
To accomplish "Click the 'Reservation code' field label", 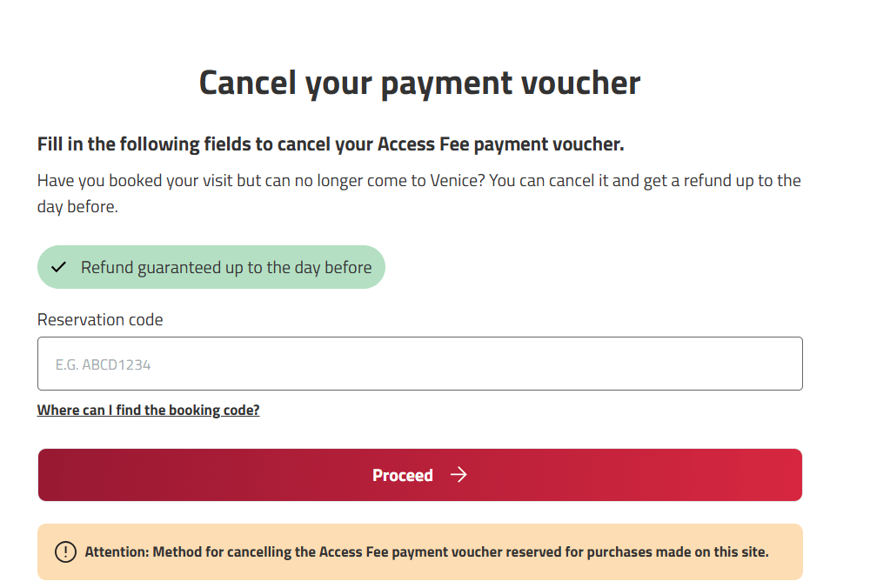I will pyautogui.click(x=100, y=319).
